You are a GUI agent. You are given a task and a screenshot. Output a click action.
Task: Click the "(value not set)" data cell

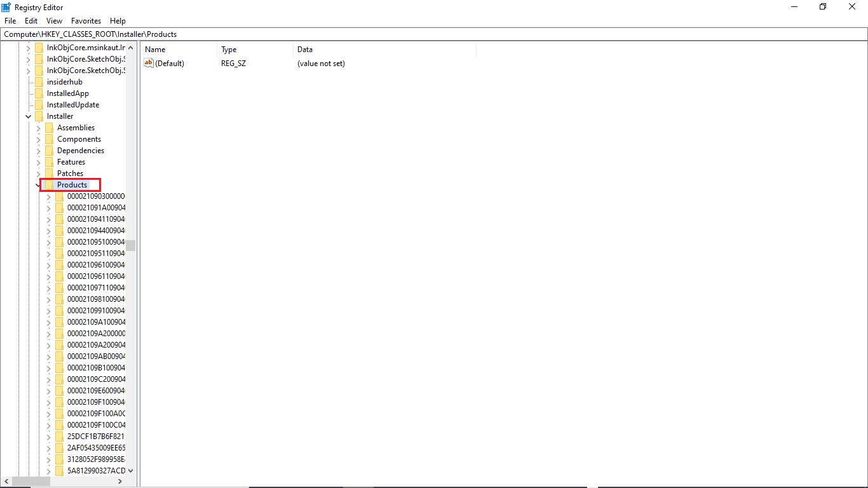click(x=321, y=64)
